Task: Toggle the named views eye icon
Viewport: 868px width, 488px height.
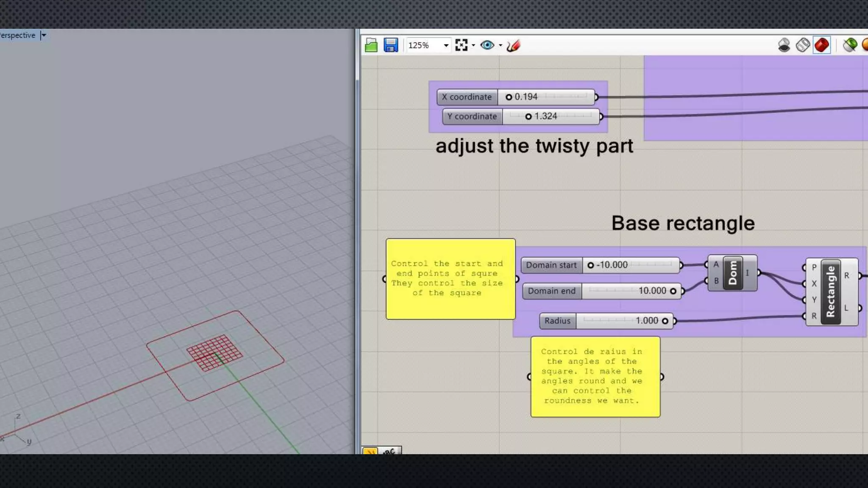Action: [x=487, y=45]
